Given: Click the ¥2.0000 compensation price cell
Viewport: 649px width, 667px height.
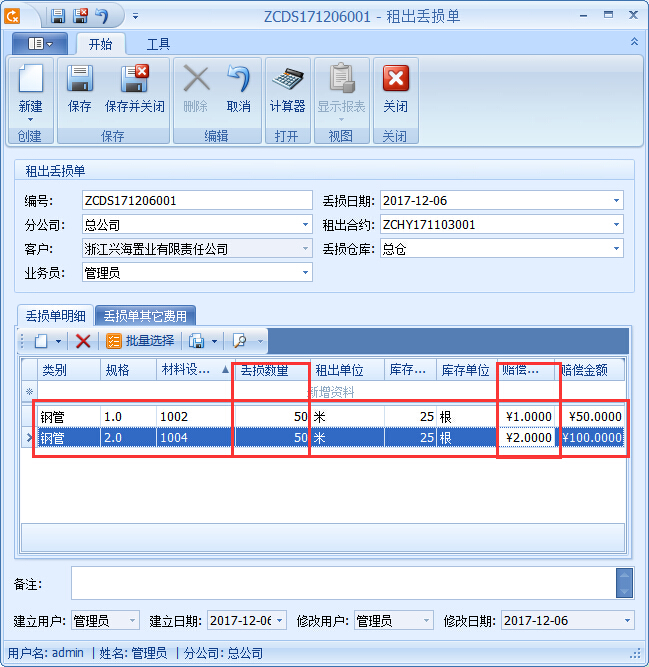Looking at the screenshot, I should point(526,438).
